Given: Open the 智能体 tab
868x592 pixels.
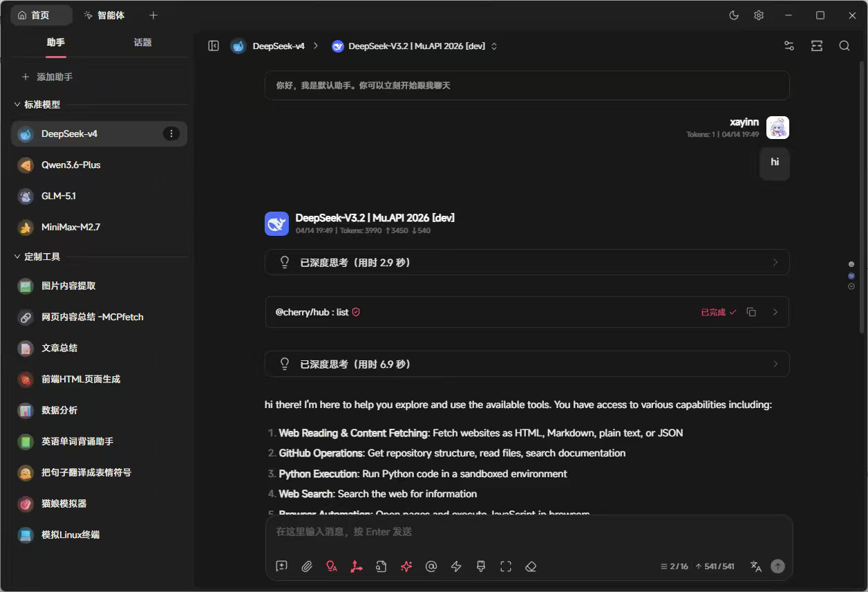Looking at the screenshot, I should click(x=104, y=15).
